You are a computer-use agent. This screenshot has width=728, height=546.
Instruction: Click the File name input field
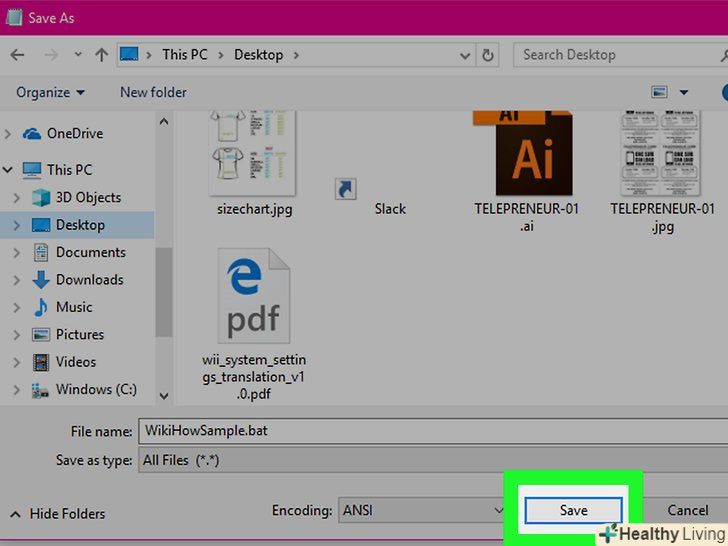(433, 431)
